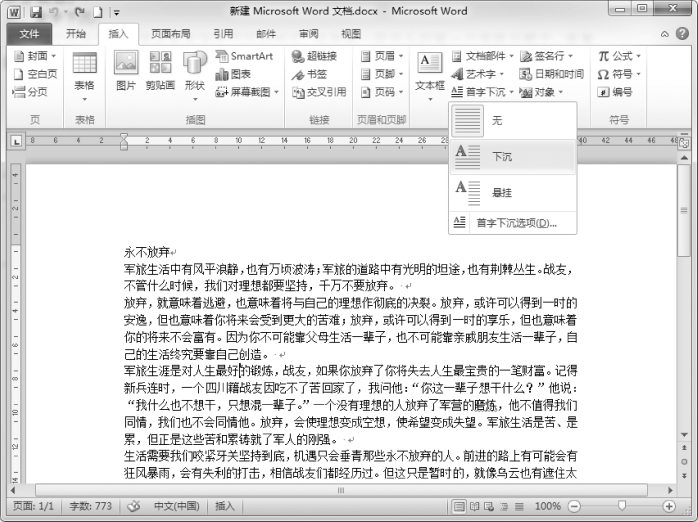The image size is (698, 522).
Task: Insert a 超链接 (Hyperlink)
Action: tap(313, 56)
